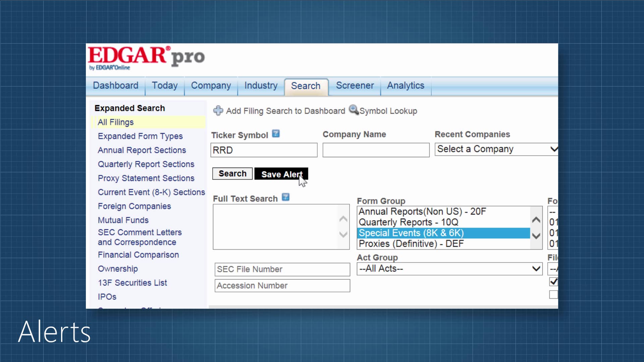Open the Annual Report Sections link
This screenshot has width=644, height=362.
click(x=142, y=150)
